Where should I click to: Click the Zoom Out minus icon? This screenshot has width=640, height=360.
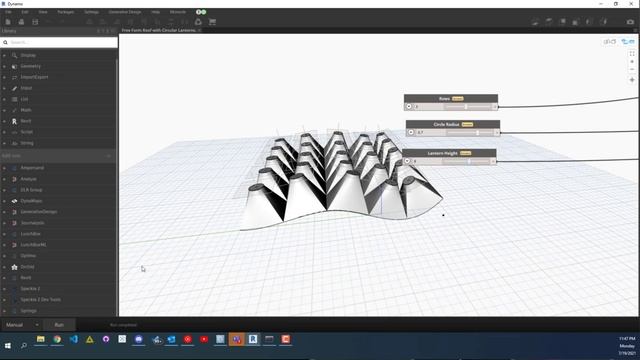coord(632,69)
